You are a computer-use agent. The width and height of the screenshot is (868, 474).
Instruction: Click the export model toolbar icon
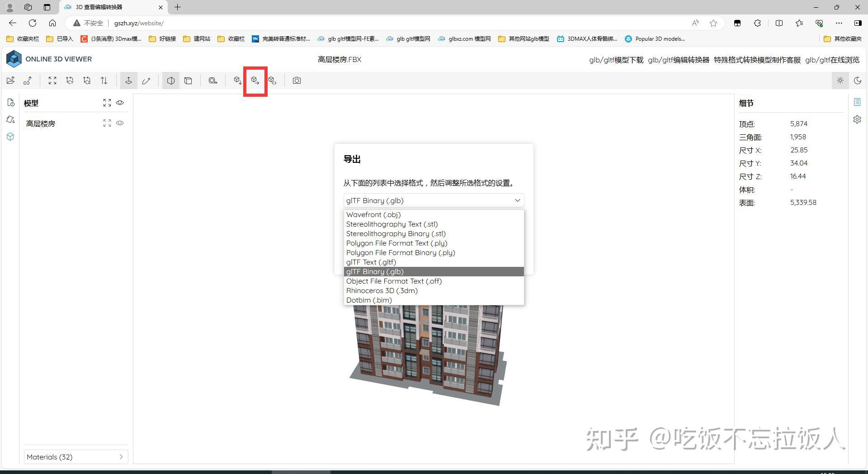point(255,81)
